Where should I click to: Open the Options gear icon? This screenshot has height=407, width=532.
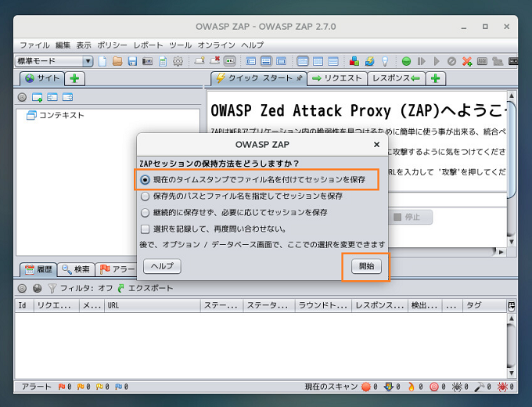coord(178,61)
